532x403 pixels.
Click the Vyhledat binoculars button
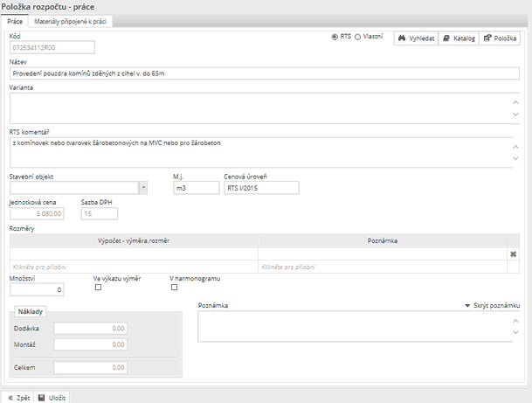pyautogui.click(x=416, y=38)
